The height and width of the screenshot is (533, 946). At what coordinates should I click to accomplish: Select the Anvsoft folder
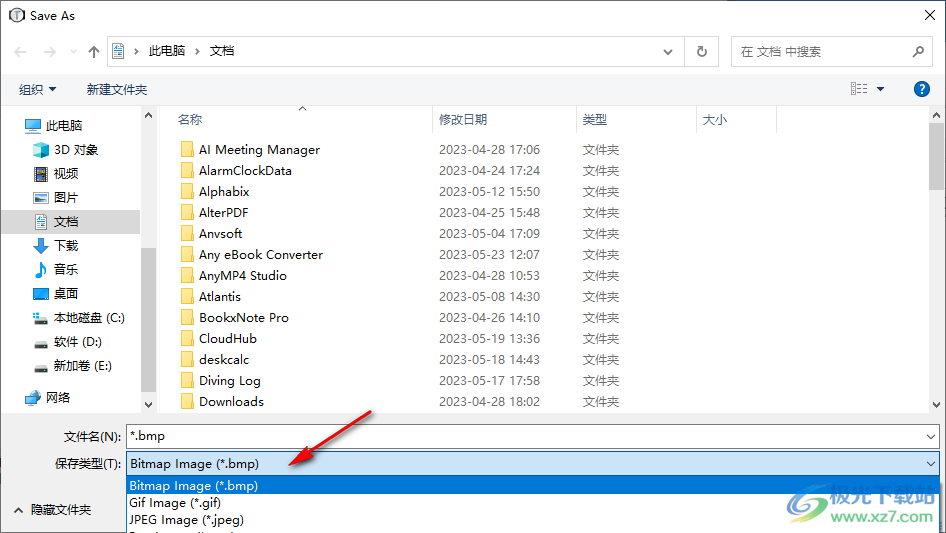tap(211, 234)
